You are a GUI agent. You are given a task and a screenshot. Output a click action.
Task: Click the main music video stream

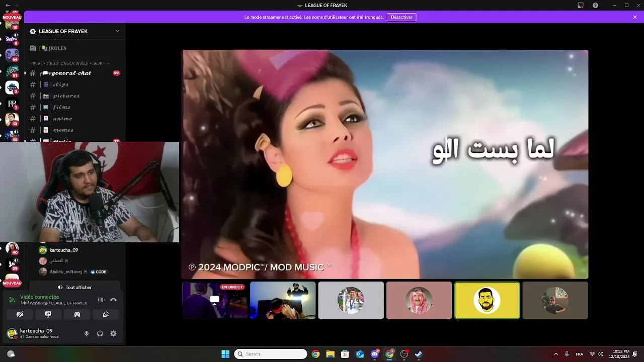coord(385,164)
